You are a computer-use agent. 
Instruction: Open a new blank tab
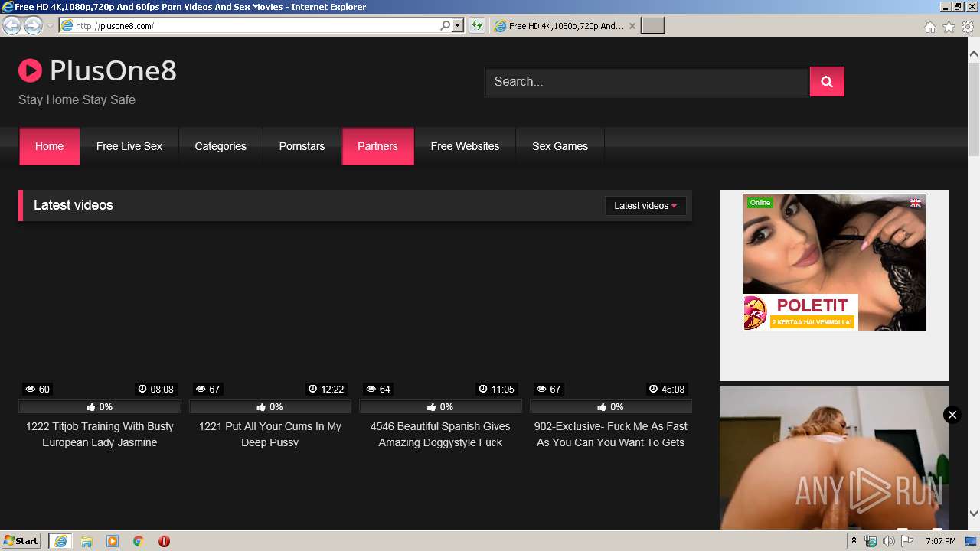click(652, 25)
